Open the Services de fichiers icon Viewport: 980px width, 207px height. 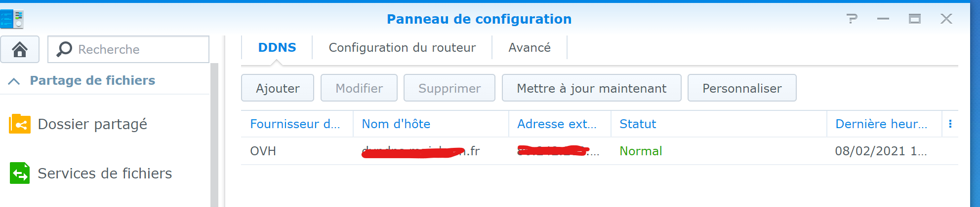pyautogui.click(x=20, y=173)
